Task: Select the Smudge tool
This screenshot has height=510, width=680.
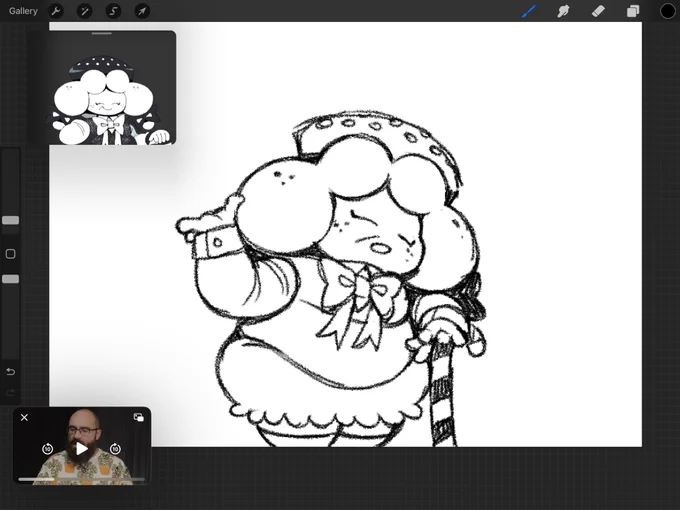Action: (x=563, y=11)
